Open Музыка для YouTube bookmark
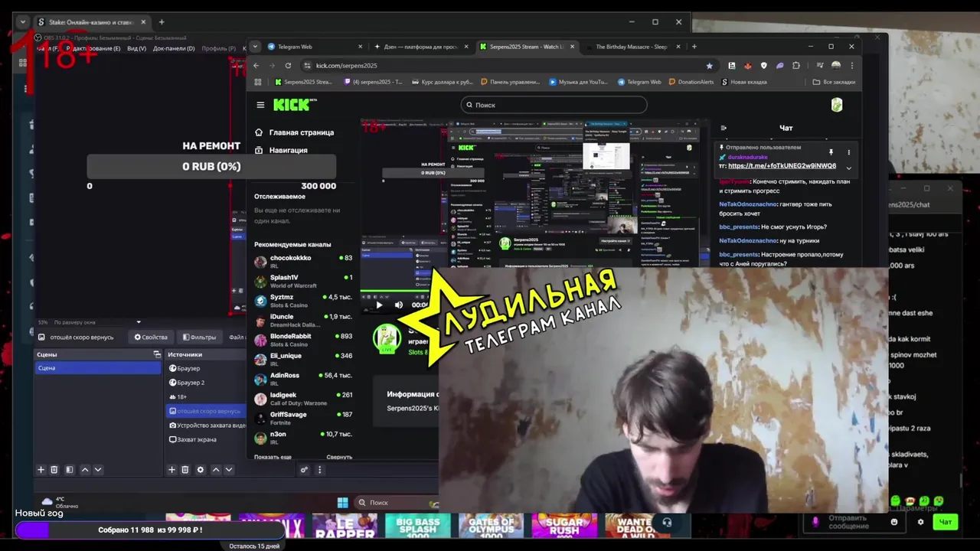This screenshot has width=980, height=551. coord(579,82)
